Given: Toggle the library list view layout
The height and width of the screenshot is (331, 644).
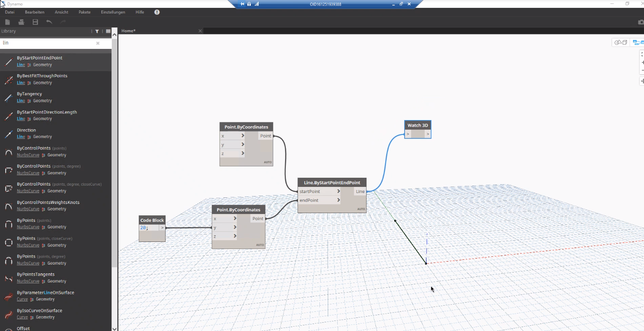Looking at the screenshot, I should click(107, 31).
